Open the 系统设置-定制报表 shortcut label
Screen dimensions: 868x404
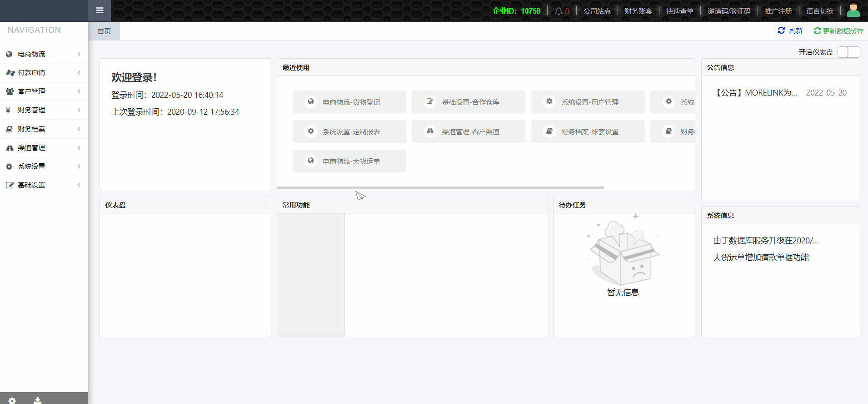351,132
